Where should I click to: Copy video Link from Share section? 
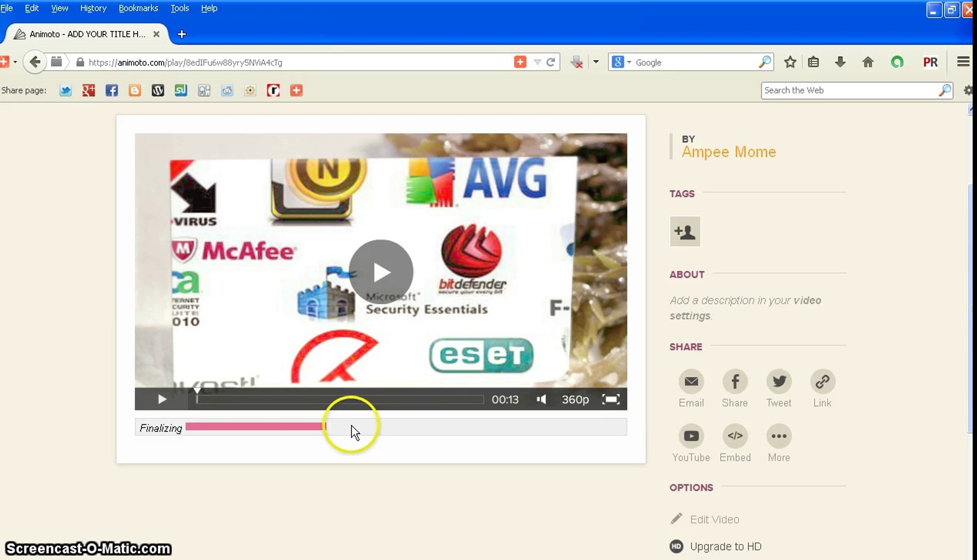(822, 389)
